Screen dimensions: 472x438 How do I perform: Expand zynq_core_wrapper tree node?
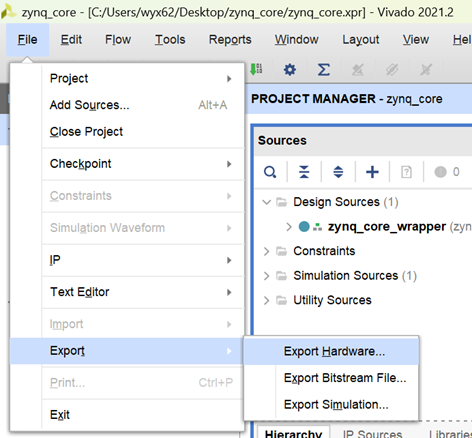289,227
